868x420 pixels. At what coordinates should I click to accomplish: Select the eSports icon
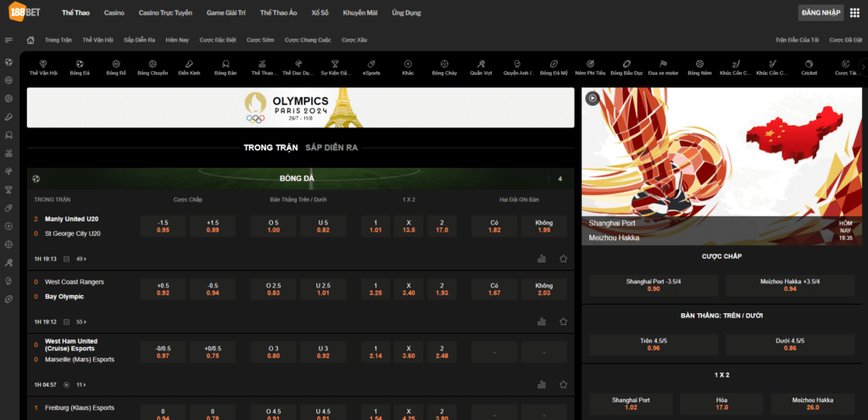(x=371, y=68)
